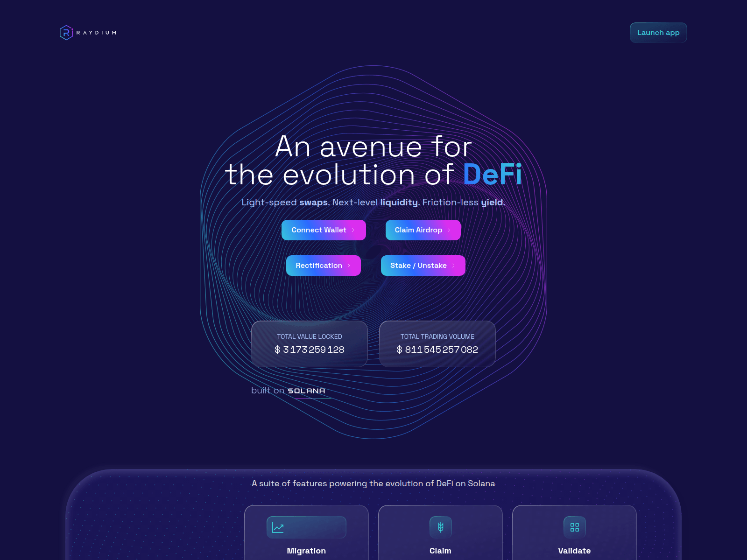This screenshot has height=560, width=747.
Task: Click the Total Trading Volume stat card
Action: (437, 344)
